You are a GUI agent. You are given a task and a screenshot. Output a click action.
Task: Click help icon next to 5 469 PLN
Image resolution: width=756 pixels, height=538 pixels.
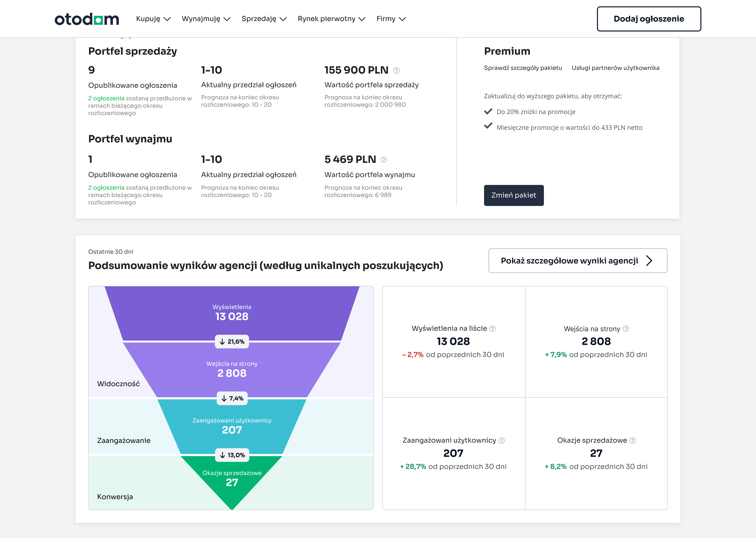[384, 160]
